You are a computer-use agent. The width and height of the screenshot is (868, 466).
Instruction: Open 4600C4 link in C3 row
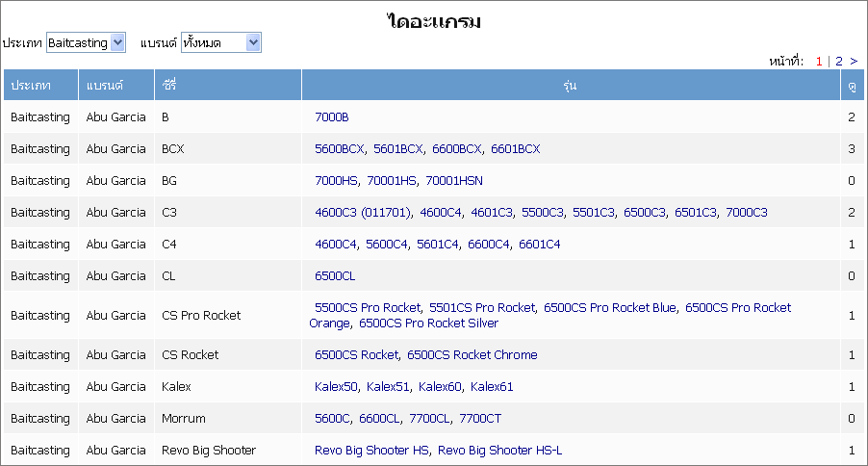441,212
